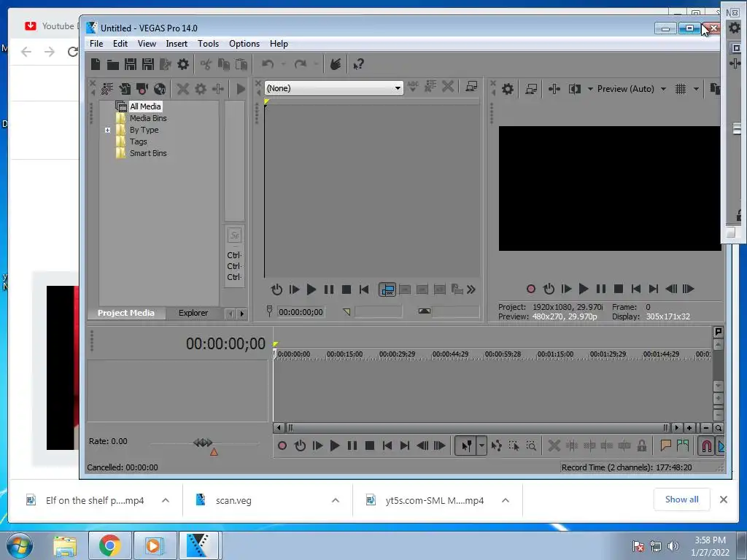Click the playback Rate slider handle
747x560 pixels.
(x=203, y=443)
